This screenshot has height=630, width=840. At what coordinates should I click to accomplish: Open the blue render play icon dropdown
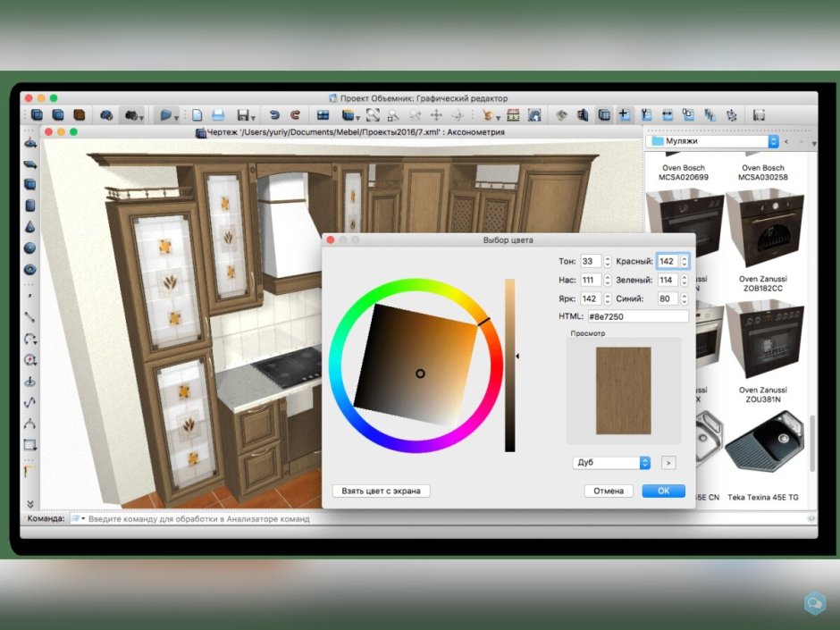coord(176,118)
